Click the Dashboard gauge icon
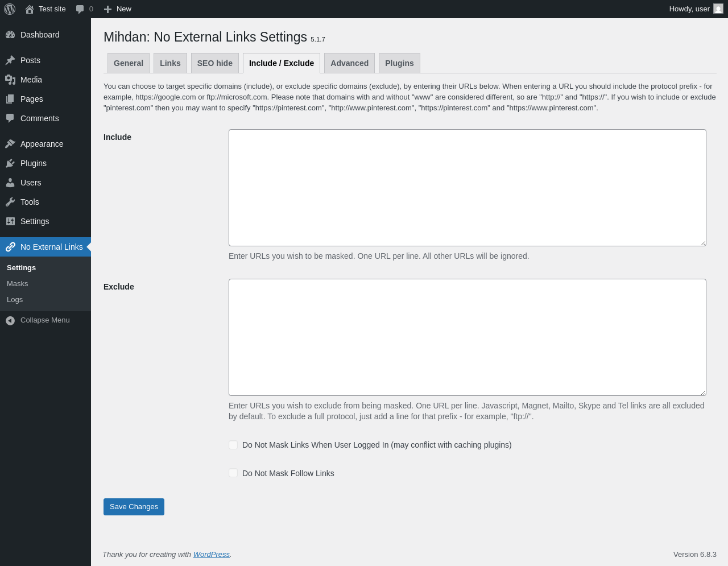 10,35
